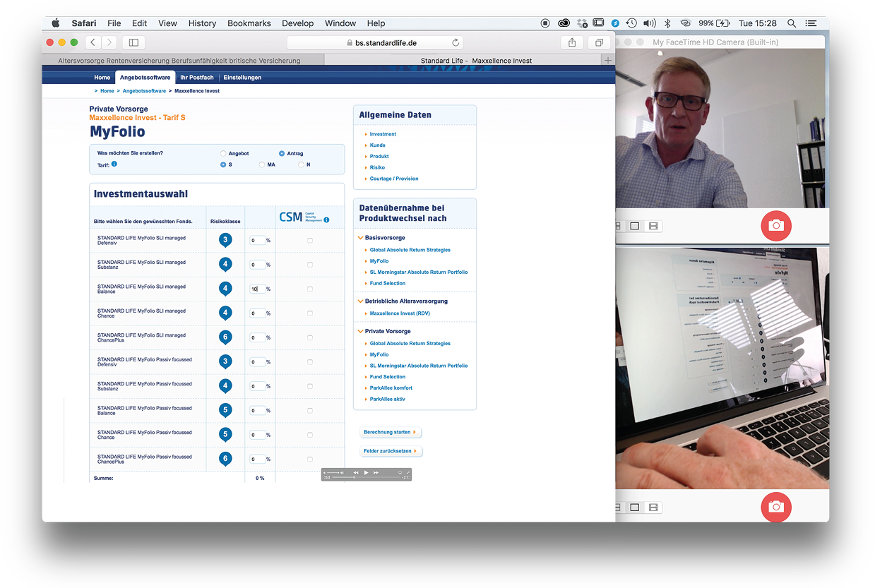The height and width of the screenshot is (588, 875).
Task: Click Safari's back navigation arrow
Action: coord(94,42)
